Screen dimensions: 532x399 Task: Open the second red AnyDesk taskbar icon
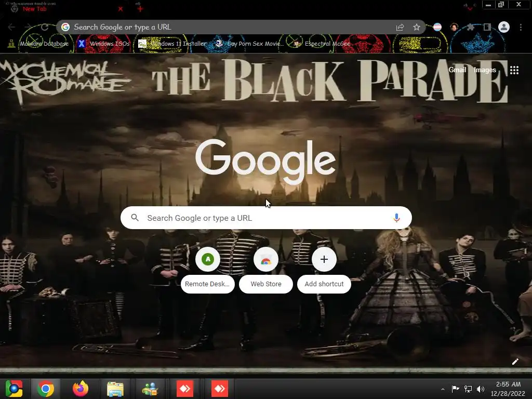220,389
